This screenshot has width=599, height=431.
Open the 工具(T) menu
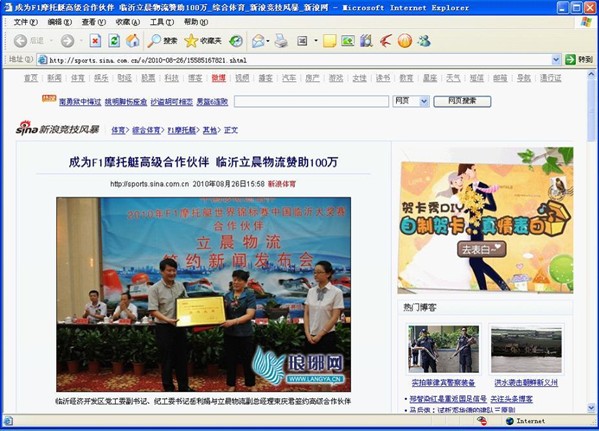point(162,22)
